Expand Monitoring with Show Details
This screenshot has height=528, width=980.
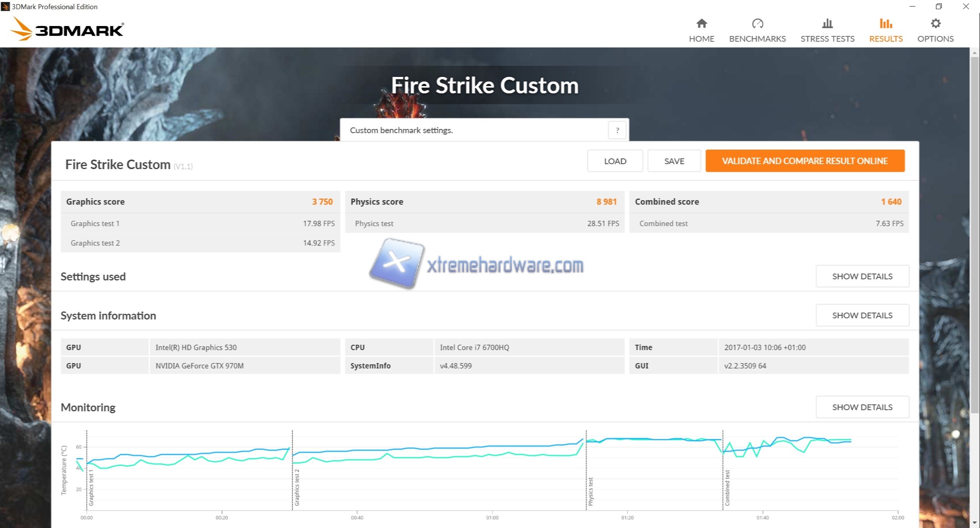862,407
